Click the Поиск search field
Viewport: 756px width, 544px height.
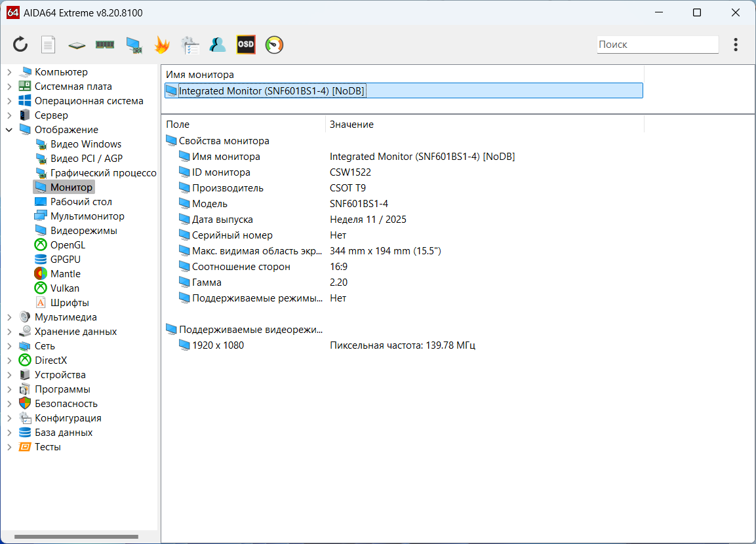click(x=657, y=45)
